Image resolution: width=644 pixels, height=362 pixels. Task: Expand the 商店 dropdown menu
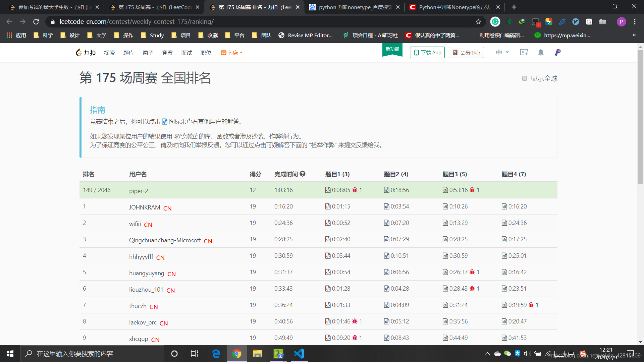pos(231,53)
